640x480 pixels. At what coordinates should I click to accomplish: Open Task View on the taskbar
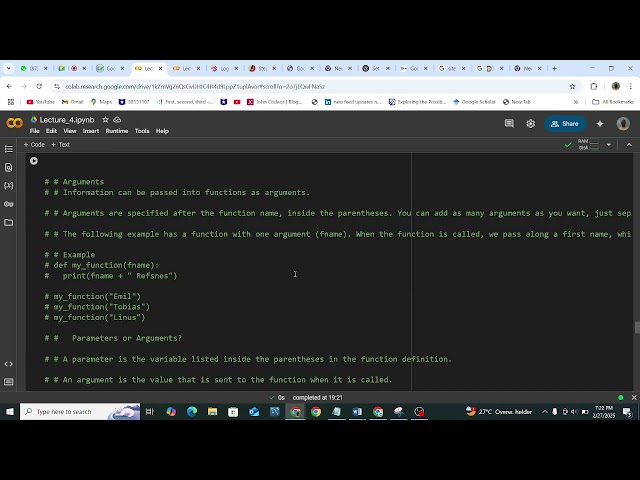(150, 411)
